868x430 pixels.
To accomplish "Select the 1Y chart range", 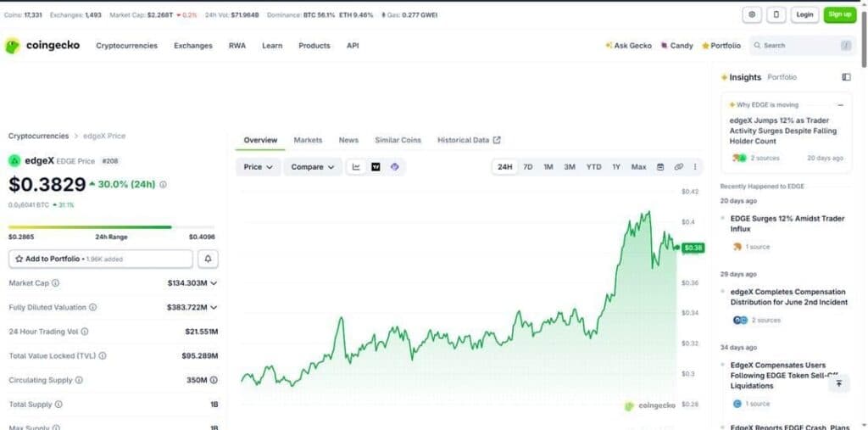I will [x=616, y=167].
